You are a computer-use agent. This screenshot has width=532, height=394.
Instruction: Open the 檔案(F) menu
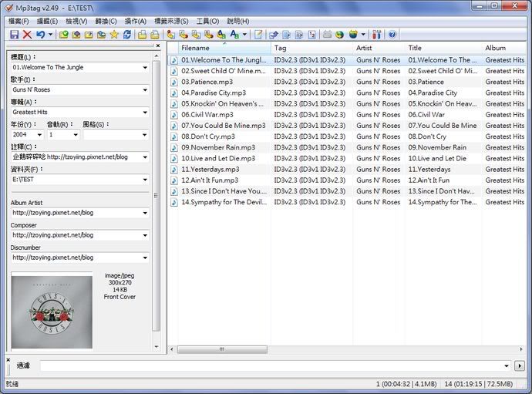(19, 21)
